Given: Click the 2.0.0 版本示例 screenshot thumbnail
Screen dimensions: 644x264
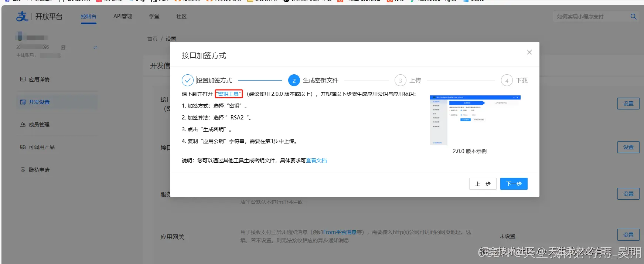Looking at the screenshot, I should pyautogui.click(x=476, y=120).
